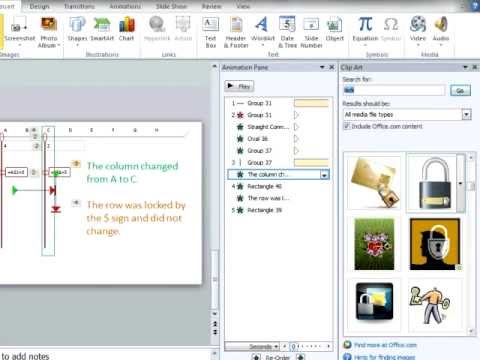Insert Slide Number

[x=311, y=32]
